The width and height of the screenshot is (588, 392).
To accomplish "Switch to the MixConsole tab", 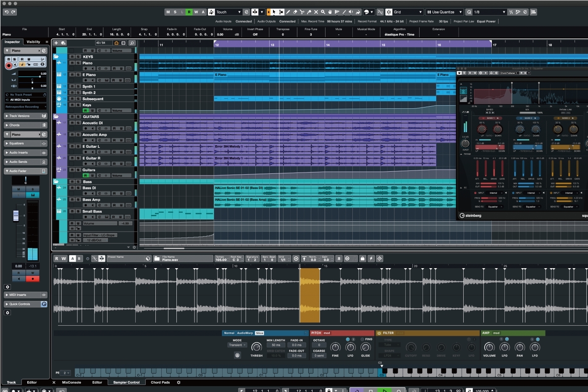I will 71,382.
